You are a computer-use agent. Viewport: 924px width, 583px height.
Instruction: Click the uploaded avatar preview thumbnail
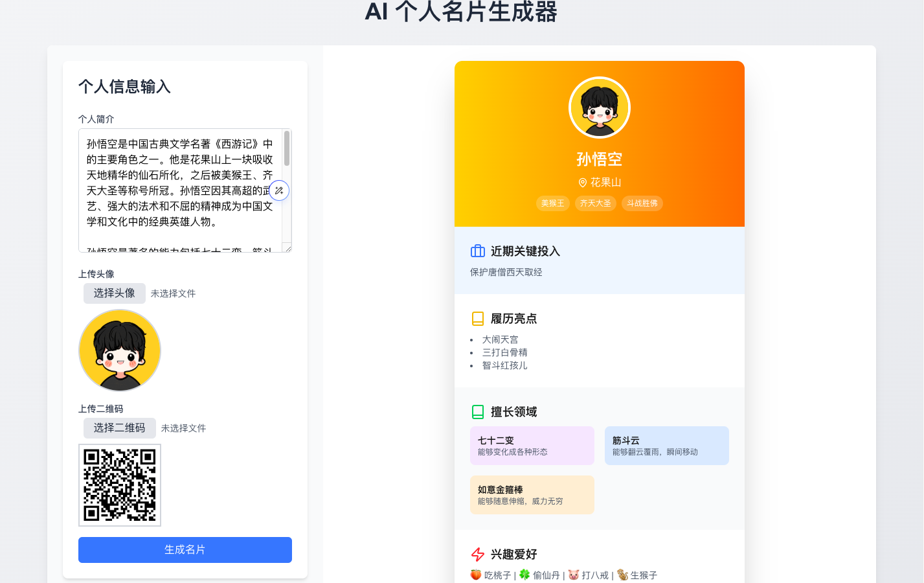coord(119,350)
